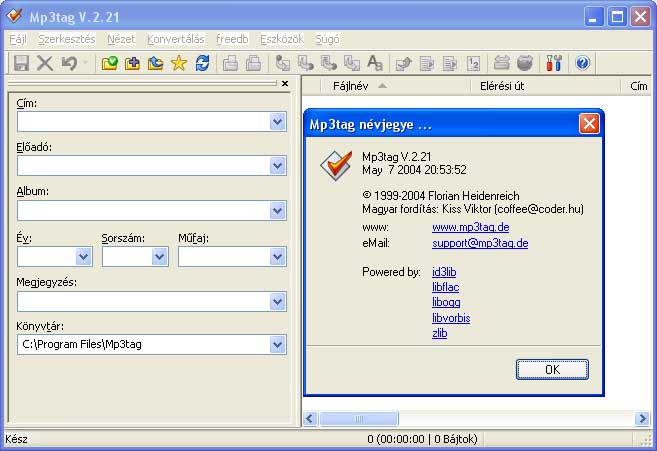This screenshot has height=451, width=657.
Task: Expand the Sorszám dropdown arrow
Action: 160,257
